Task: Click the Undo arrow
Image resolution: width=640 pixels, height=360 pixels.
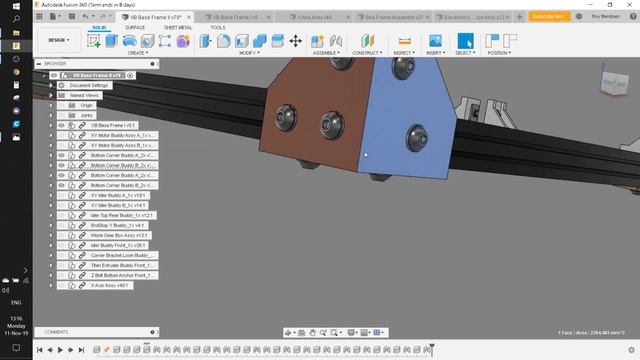Action: tap(85, 17)
